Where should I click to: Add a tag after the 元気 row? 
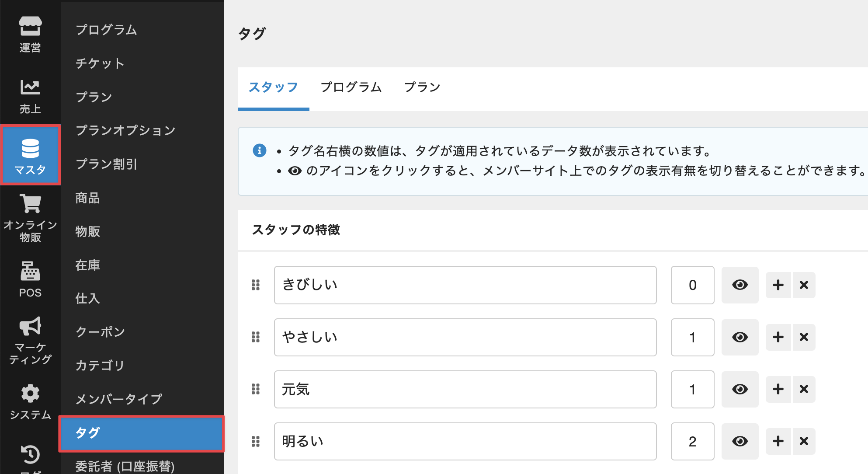point(778,389)
